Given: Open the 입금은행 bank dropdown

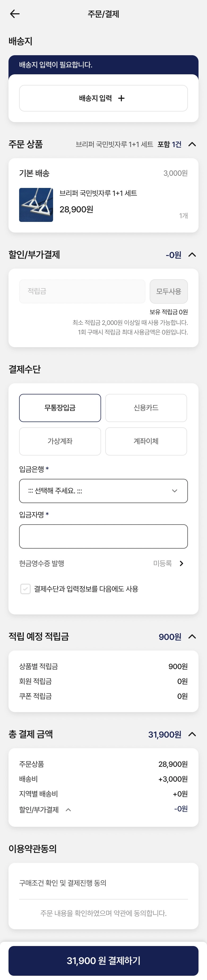Looking at the screenshot, I should [x=103, y=491].
